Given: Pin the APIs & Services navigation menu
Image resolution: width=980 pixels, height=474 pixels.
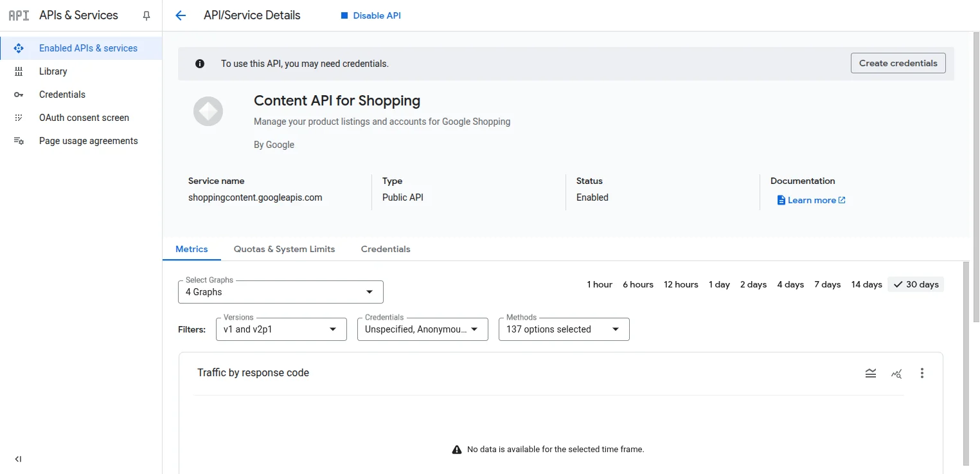Looking at the screenshot, I should point(146,15).
